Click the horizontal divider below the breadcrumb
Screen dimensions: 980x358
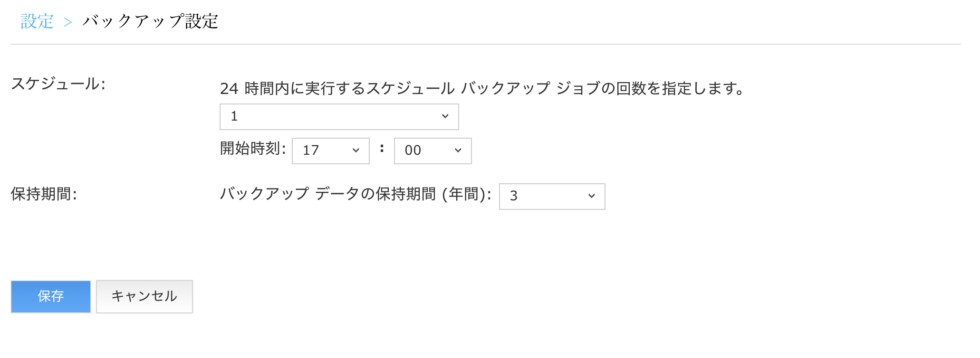click(x=486, y=44)
